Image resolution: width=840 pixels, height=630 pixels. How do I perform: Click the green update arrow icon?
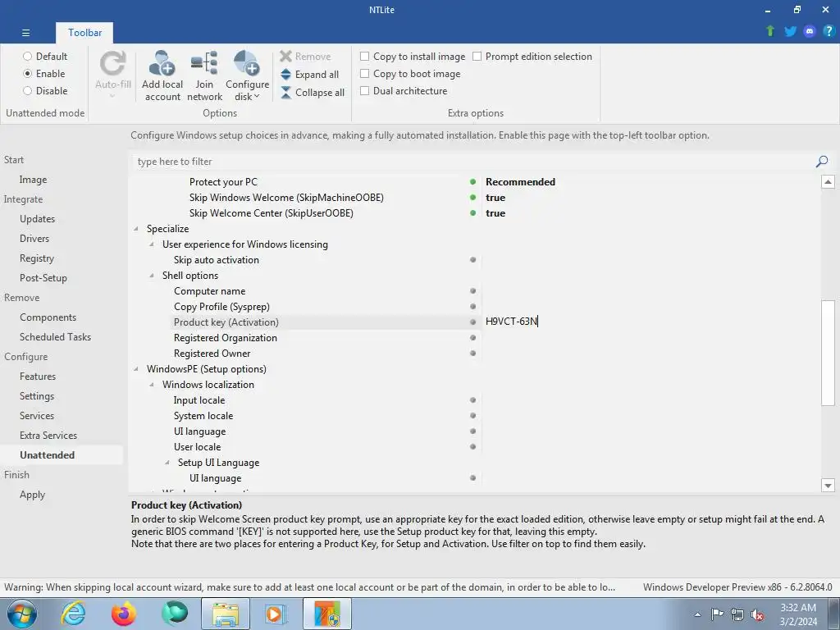770,30
